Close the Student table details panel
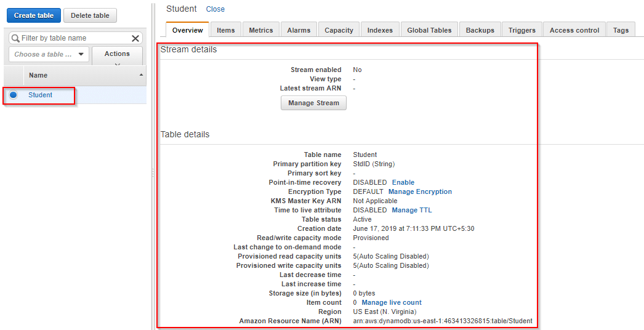 pos(215,9)
